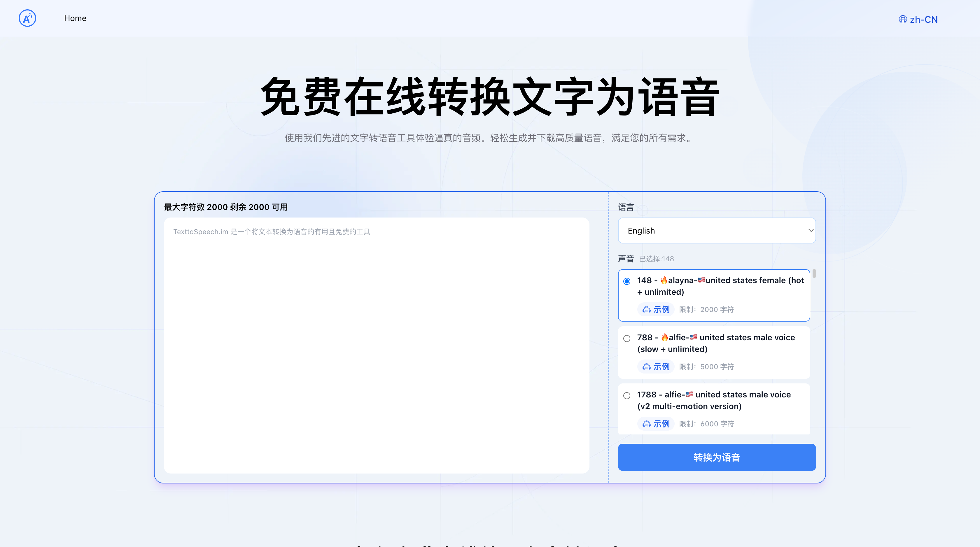
Task: Click the '788 - alfie united states male voice' label
Action: click(x=716, y=343)
